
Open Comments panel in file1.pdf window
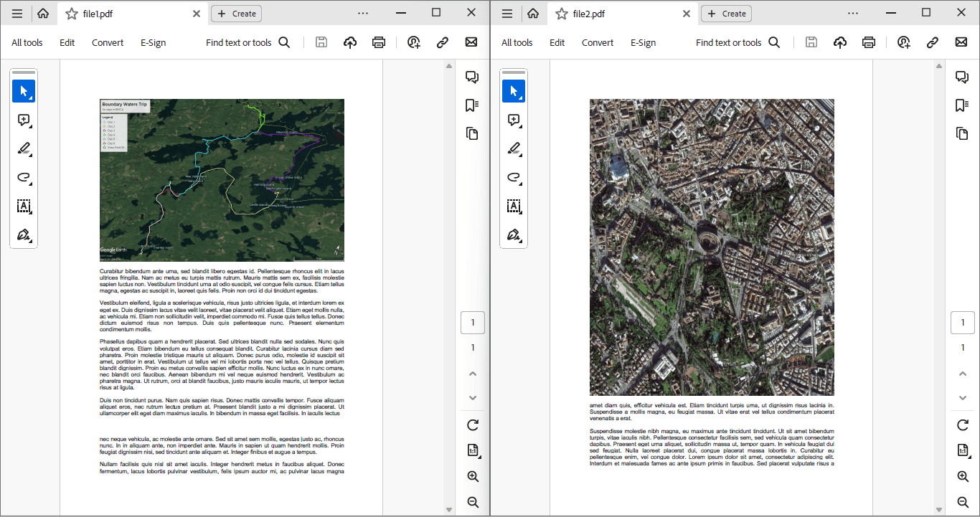click(x=472, y=77)
